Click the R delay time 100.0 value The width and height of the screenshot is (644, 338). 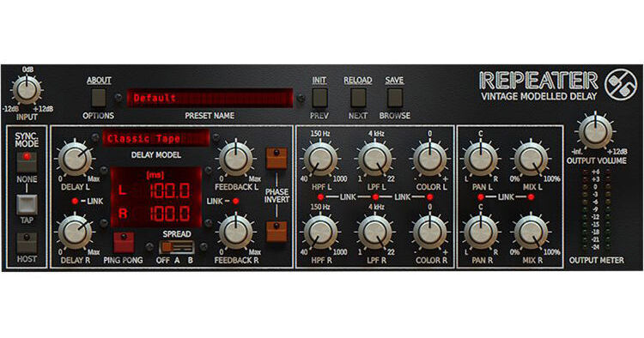coord(169,214)
